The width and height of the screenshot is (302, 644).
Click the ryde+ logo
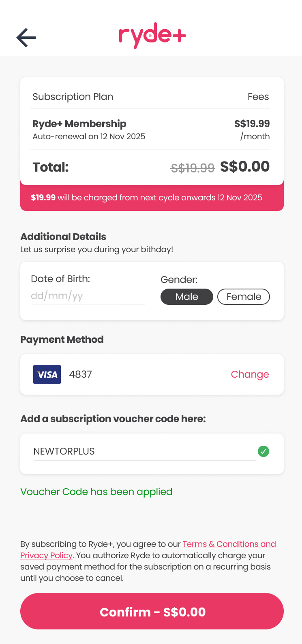152,36
